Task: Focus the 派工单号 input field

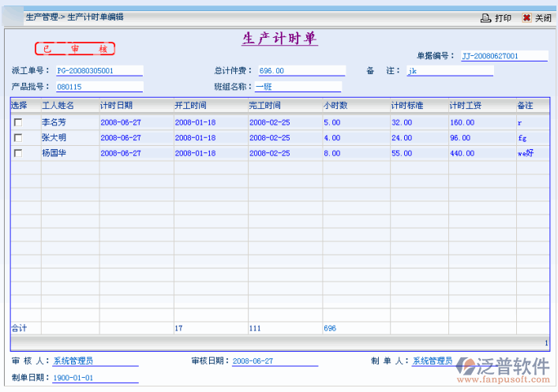Action: click(99, 71)
